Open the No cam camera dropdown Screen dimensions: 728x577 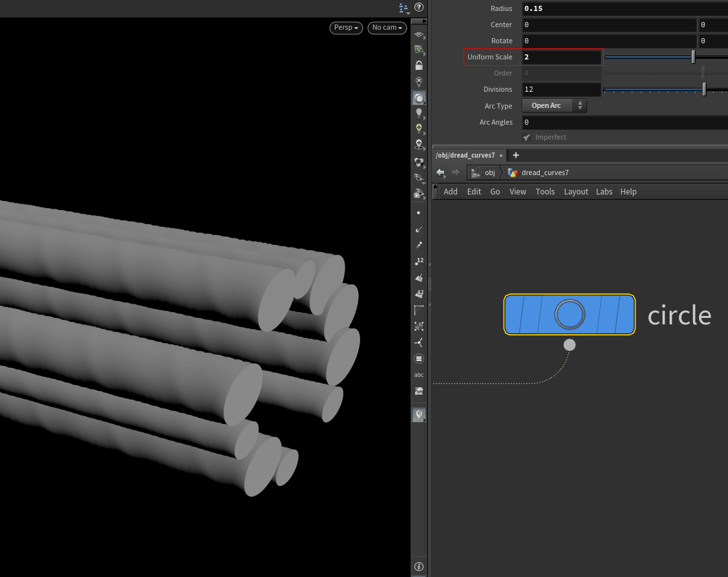click(x=387, y=28)
